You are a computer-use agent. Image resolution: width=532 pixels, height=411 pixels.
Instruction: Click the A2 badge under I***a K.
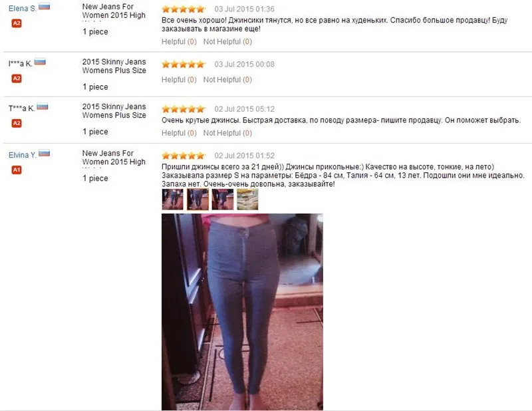[x=17, y=78]
